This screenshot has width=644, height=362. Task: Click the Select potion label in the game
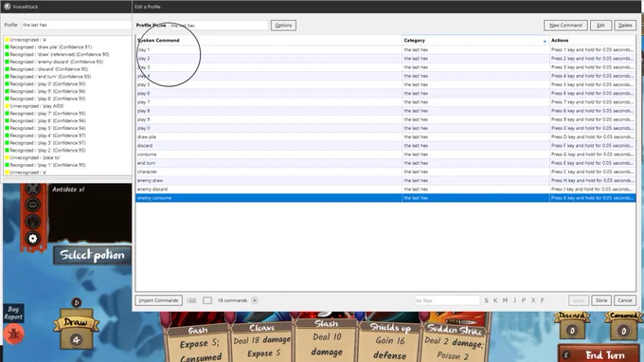click(x=92, y=255)
